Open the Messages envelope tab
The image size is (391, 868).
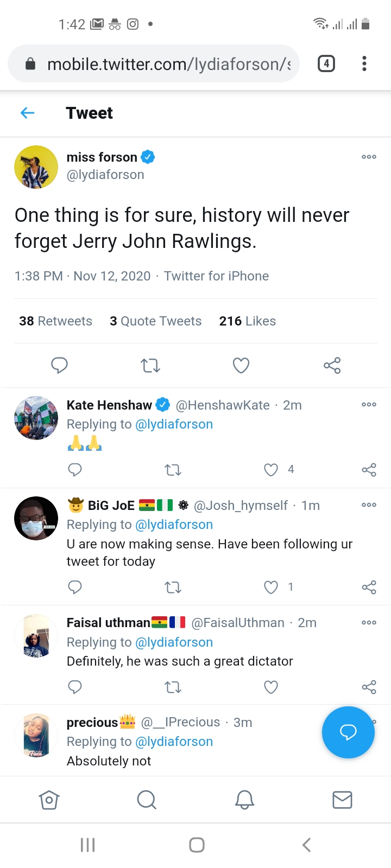pyautogui.click(x=342, y=800)
